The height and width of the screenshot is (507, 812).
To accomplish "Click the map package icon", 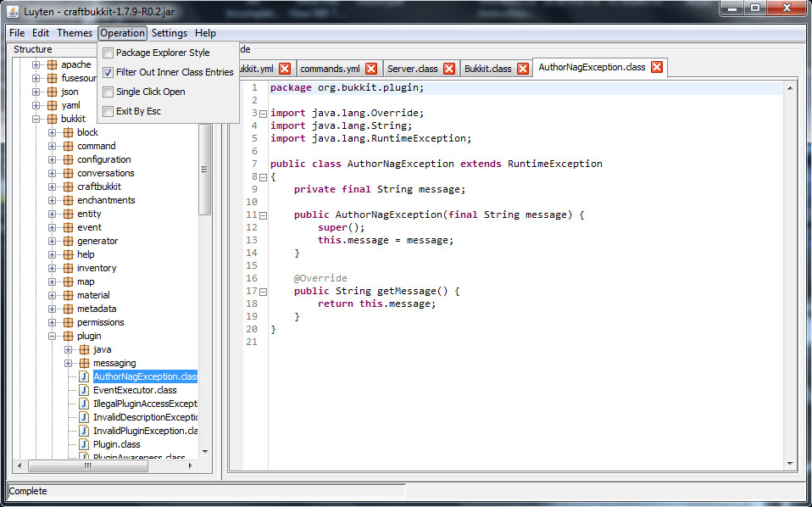I will [68, 281].
